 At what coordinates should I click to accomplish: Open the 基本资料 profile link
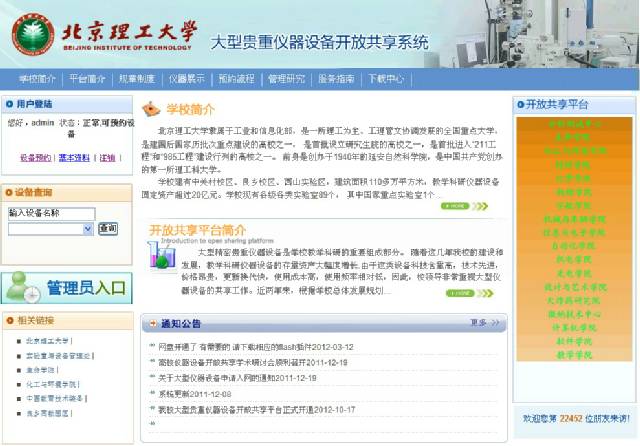(74, 158)
